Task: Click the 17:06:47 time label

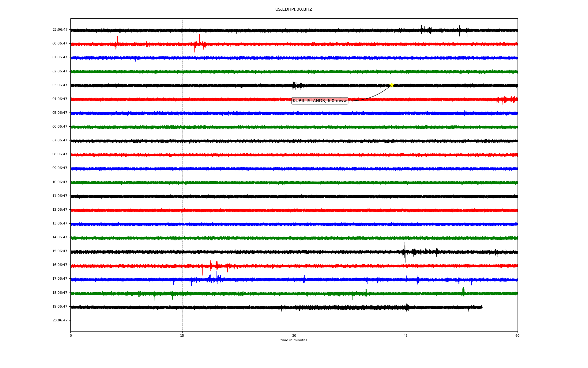Action: (60, 279)
